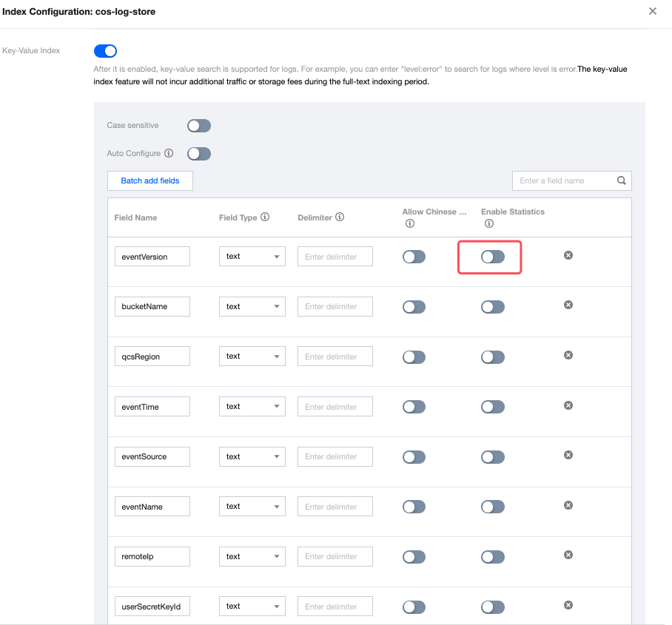Show the Delimiter info tooltip
Viewport: 672px width, 625px height.
pos(340,217)
